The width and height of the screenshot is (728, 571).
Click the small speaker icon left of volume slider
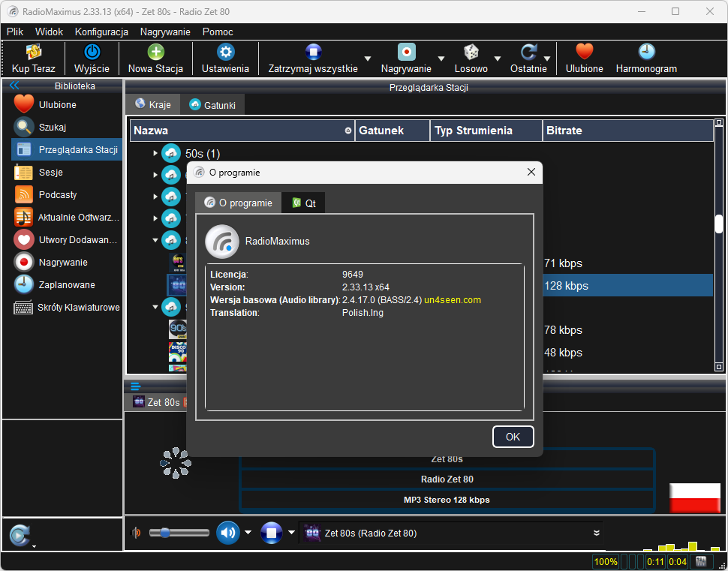(x=136, y=533)
